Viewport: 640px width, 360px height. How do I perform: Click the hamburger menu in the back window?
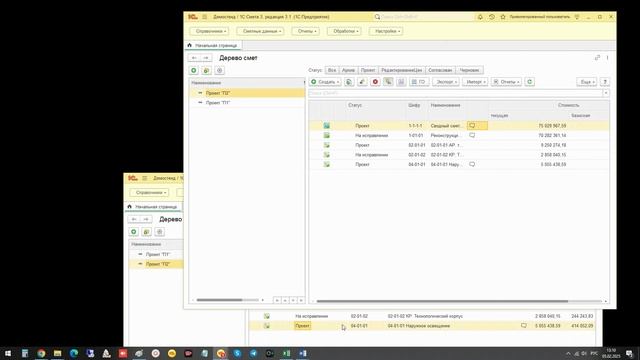click(x=144, y=178)
